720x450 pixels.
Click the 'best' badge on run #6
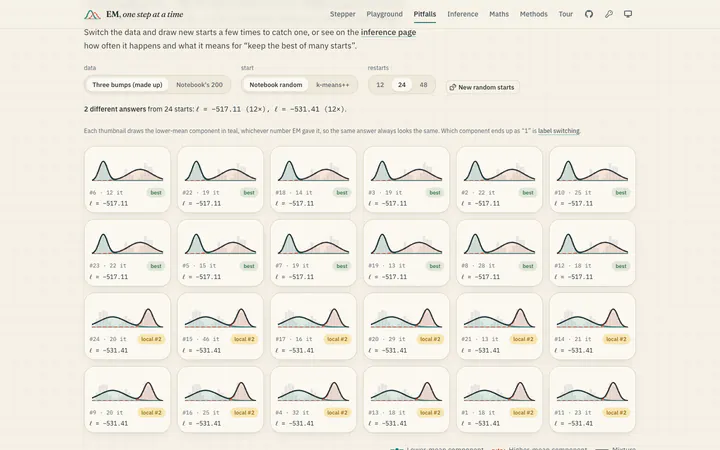[x=156, y=192]
